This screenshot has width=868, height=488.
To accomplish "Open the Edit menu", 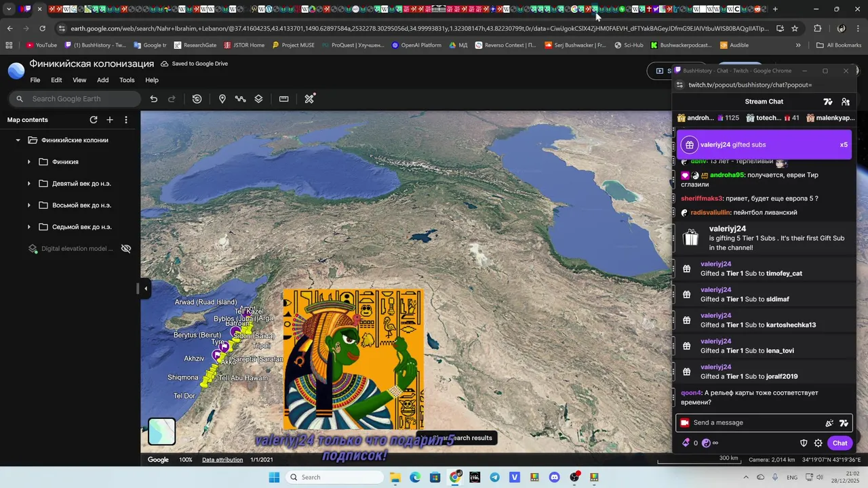I will pos(56,80).
